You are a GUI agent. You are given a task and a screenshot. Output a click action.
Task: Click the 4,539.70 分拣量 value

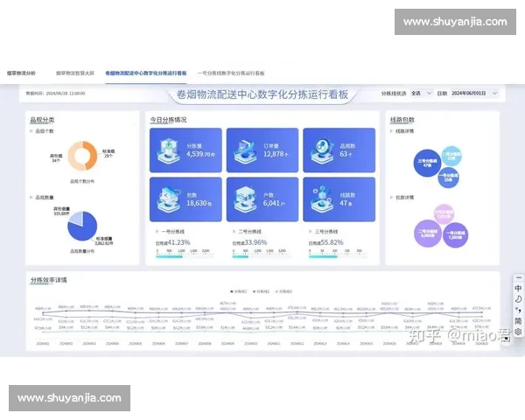200,154
